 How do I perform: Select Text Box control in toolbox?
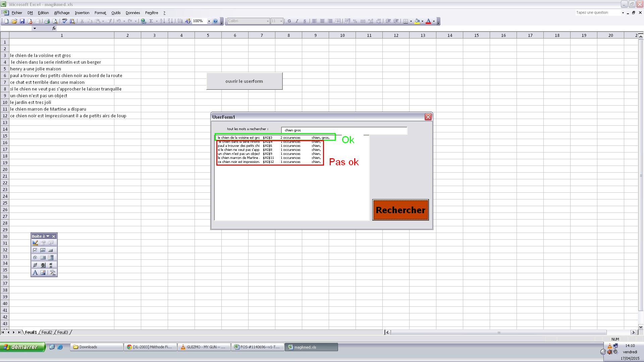click(43, 250)
